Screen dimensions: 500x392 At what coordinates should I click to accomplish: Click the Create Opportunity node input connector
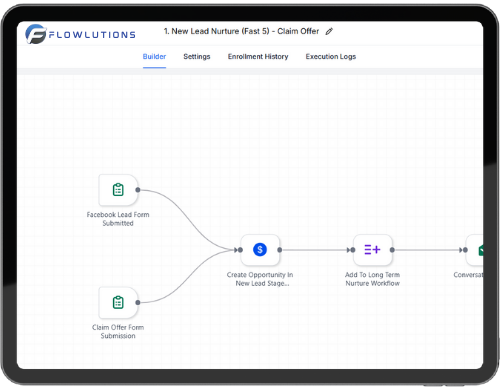[x=240, y=250]
